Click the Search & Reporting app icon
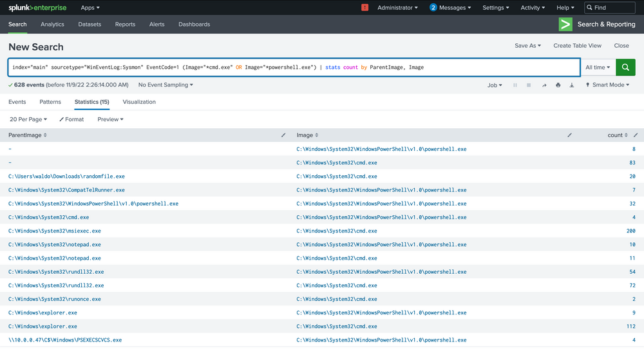The width and height of the screenshot is (644, 355). pos(565,24)
